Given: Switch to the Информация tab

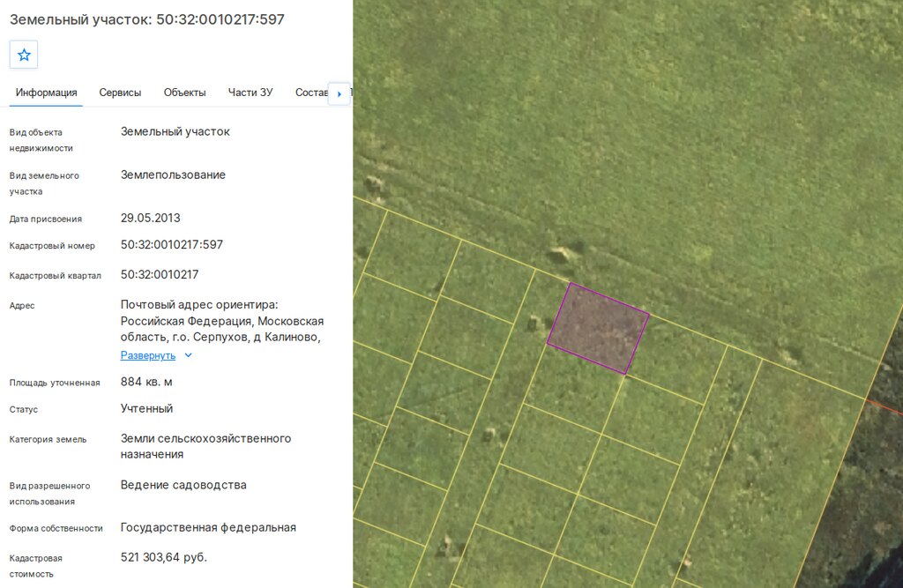Looking at the screenshot, I should pyautogui.click(x=46, y=93).
